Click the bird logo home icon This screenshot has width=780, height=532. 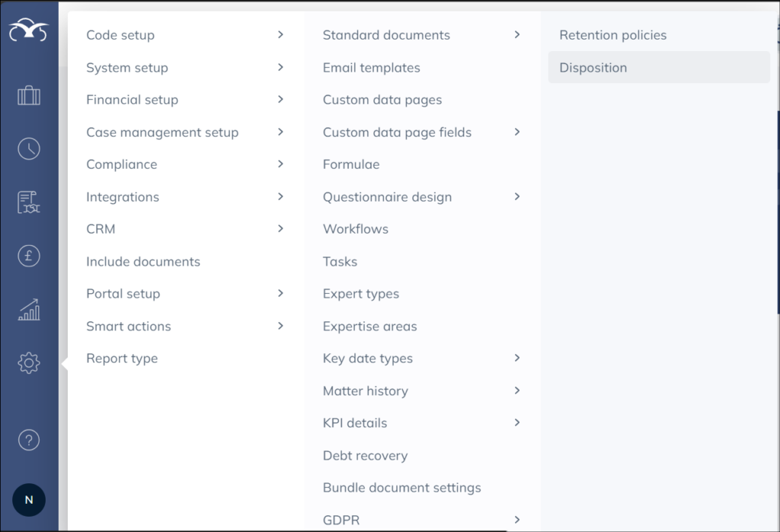pyautogui.click(x=29, y=31)
